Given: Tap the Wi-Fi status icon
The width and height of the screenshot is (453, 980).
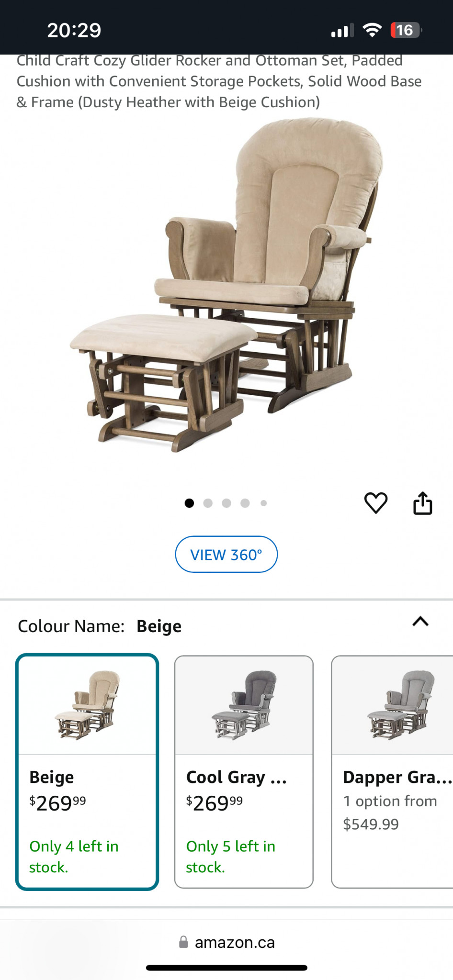Looking at the screenshot, I should coord(372,30).
